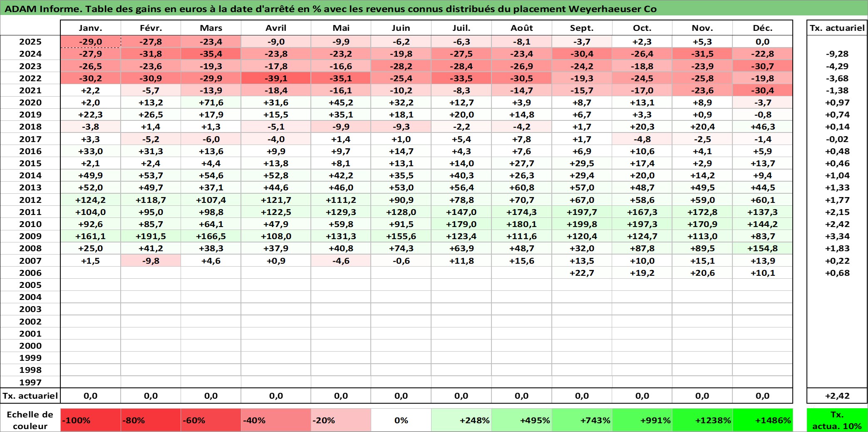Select cell +35,1 in the 2019 row
868x432 pixels.
pyautogui.click(x=341, y=115)
